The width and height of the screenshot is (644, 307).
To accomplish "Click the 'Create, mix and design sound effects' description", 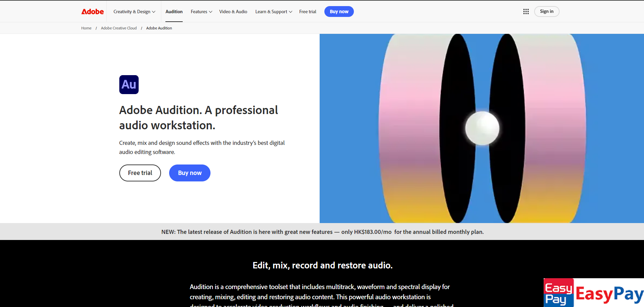I will pos(202,147).
